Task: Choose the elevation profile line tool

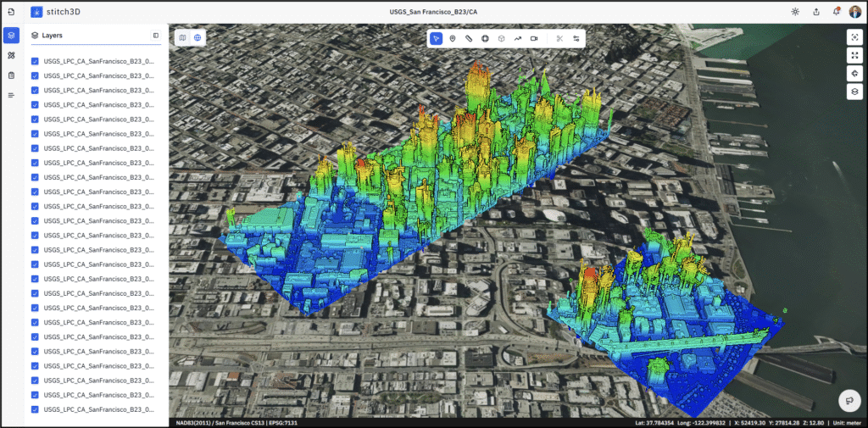Action: [518, 38]
